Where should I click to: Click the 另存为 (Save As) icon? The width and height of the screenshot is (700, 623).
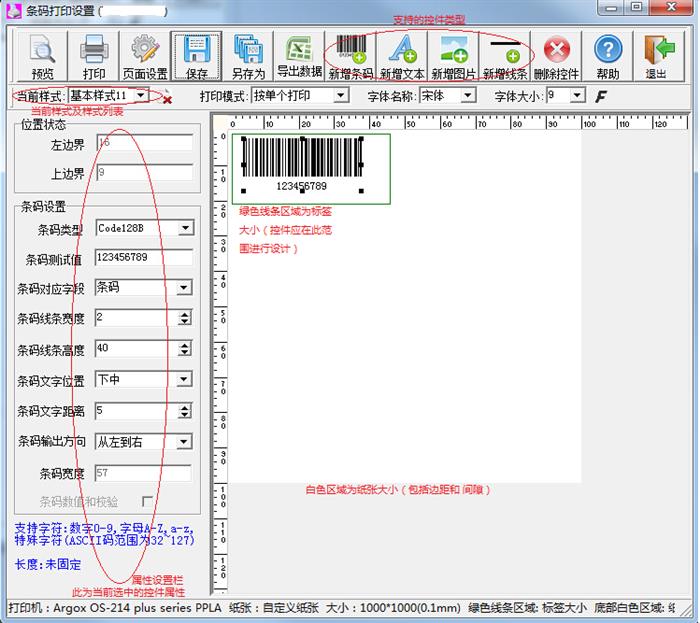click(248, 55)
